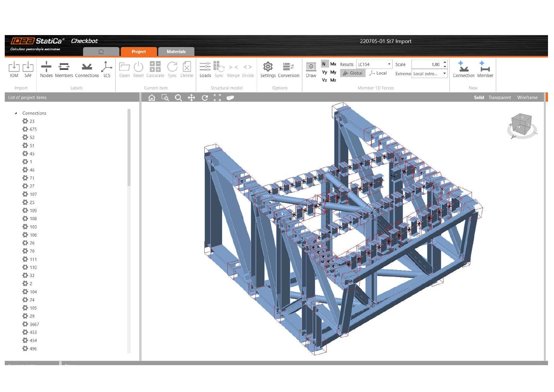Click the home view icon above viewport

[152, 98]
